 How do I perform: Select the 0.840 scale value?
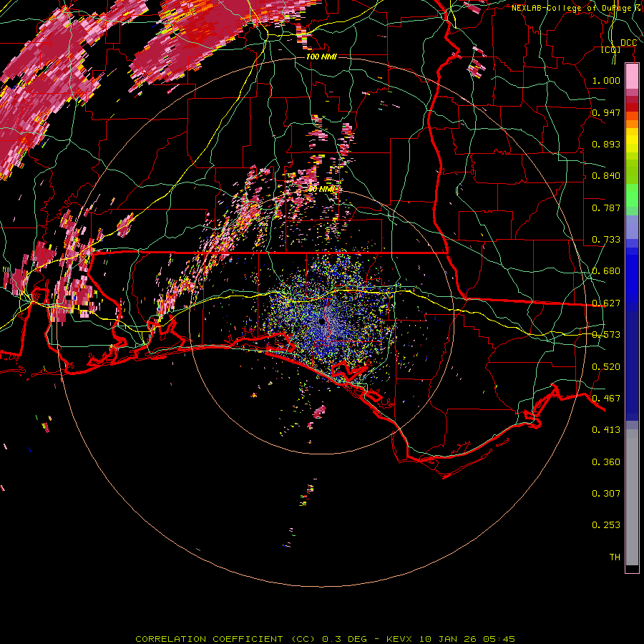(606, 176)
